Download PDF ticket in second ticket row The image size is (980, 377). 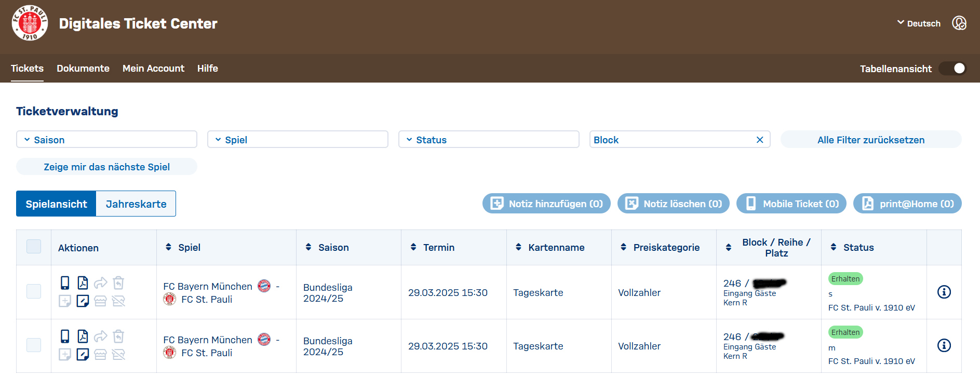(83, 336)
